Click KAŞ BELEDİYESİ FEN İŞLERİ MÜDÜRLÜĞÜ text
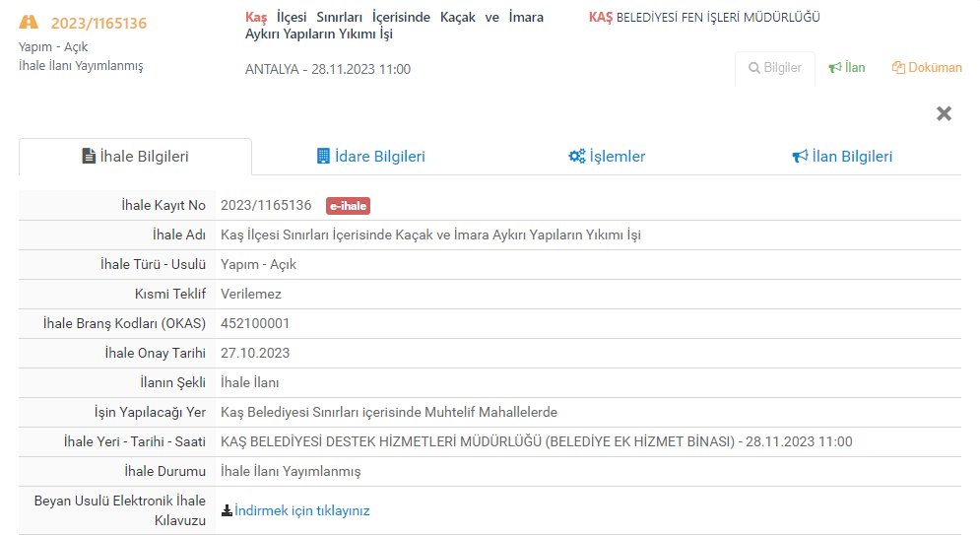980x535 pixels. pyautogui.click(x=704, y=18)
